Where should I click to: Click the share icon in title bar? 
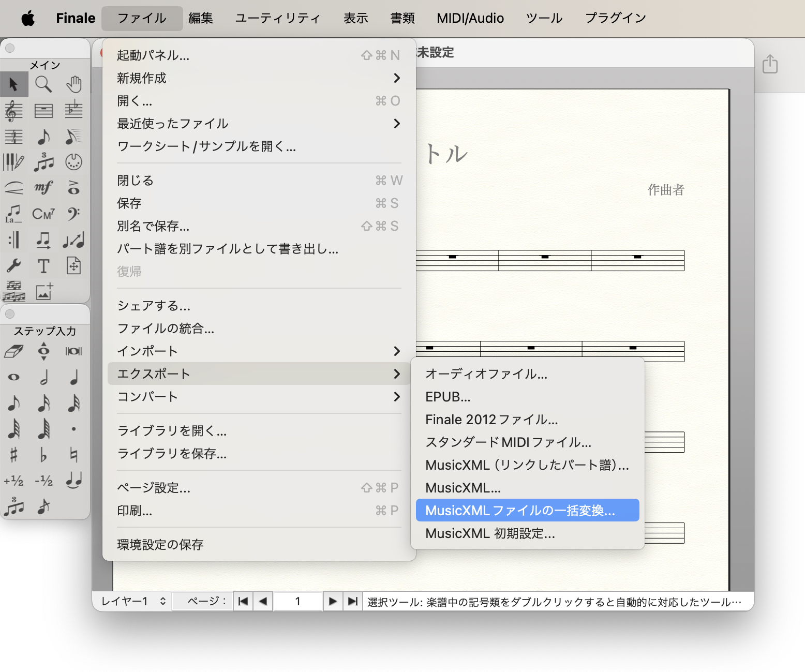[x=770, y=64]
